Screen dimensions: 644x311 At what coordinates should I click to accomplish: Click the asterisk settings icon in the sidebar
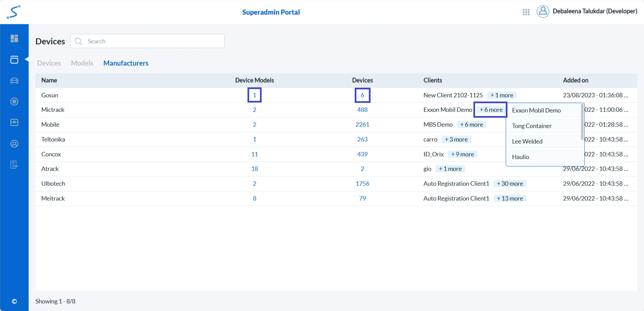point(14,102)
